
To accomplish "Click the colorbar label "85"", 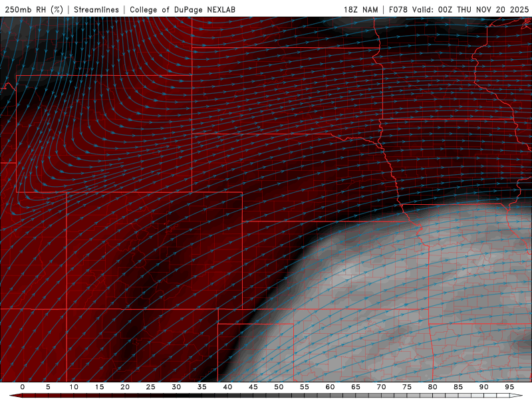I will point(458,387).
